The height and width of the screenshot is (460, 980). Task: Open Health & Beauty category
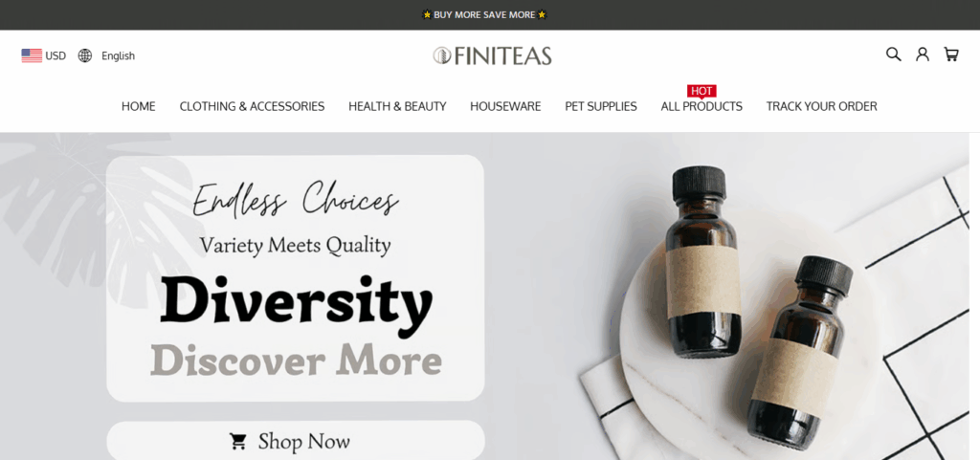397,107
